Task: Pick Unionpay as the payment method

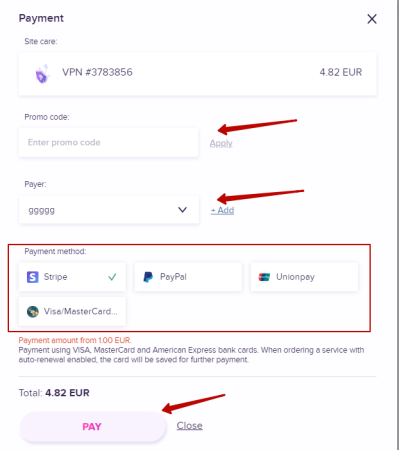Action: (304, 277)
